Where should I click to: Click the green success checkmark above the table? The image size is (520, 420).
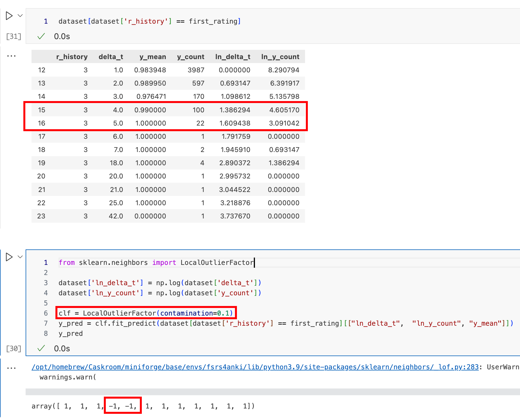click(x=41, y=36)
